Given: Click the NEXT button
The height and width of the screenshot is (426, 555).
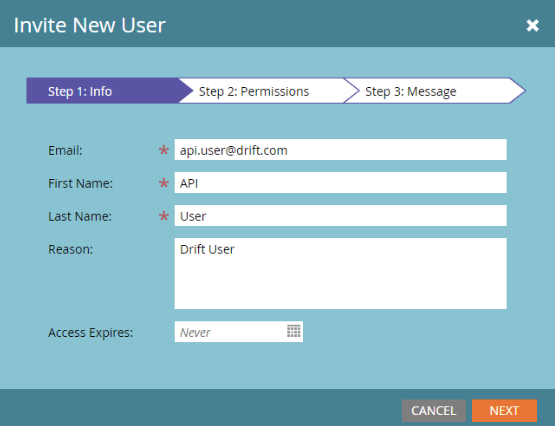Looking at the screenshot, I should (x=504, y=410).
